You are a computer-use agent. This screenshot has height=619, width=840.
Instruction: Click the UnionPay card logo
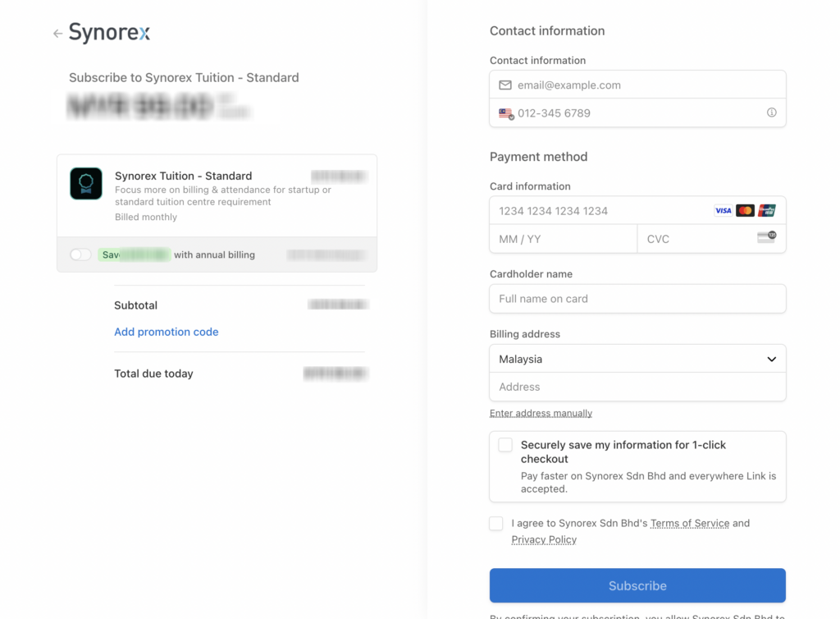click(x=767, y=211)
